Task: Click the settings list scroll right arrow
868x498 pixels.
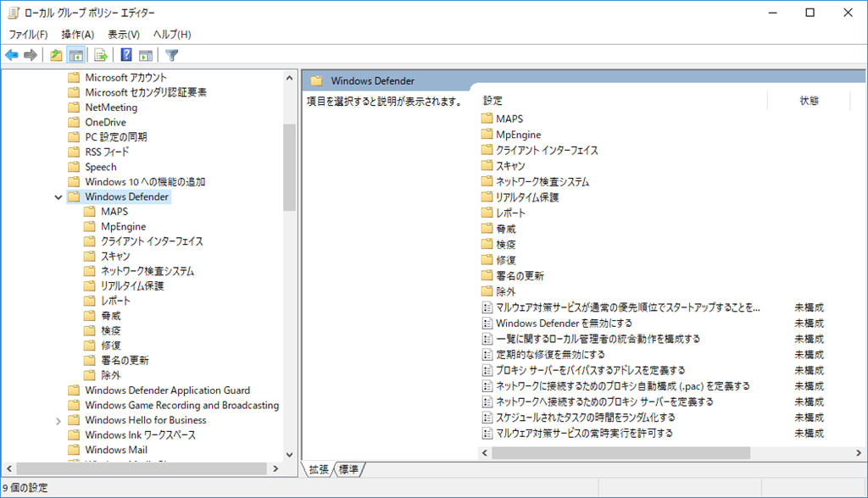Action: tap(858, 452)
